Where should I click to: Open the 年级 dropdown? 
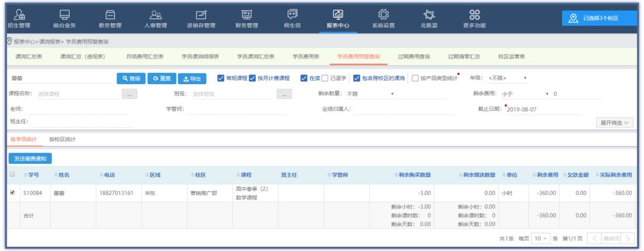tap(507, 78)
